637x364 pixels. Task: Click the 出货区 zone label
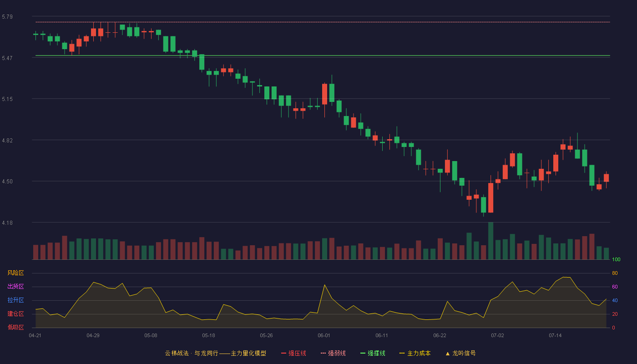[15, 287]
